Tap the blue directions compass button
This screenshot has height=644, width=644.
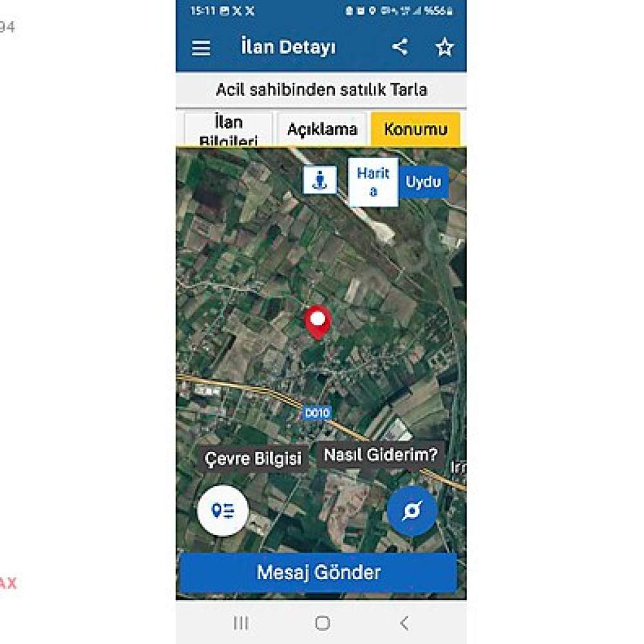[412, 511]
